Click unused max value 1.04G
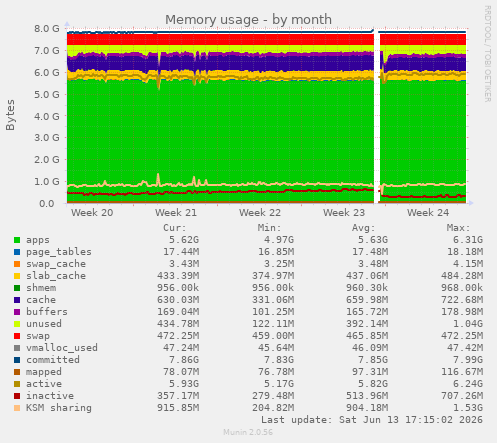 pos(468,324)
